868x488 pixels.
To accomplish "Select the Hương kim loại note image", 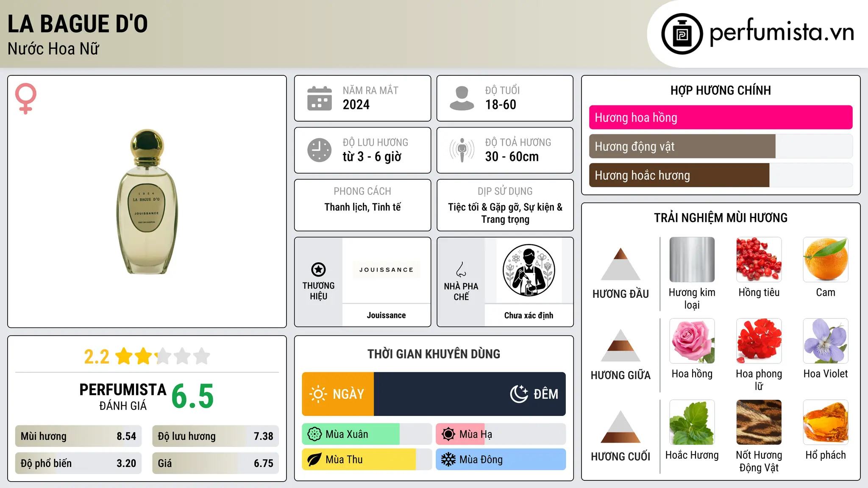I will click(692, 260).
